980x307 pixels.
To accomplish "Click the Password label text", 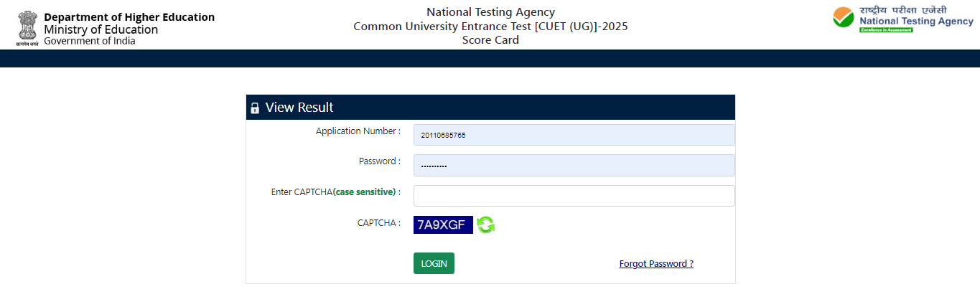I will coord(379,161).
